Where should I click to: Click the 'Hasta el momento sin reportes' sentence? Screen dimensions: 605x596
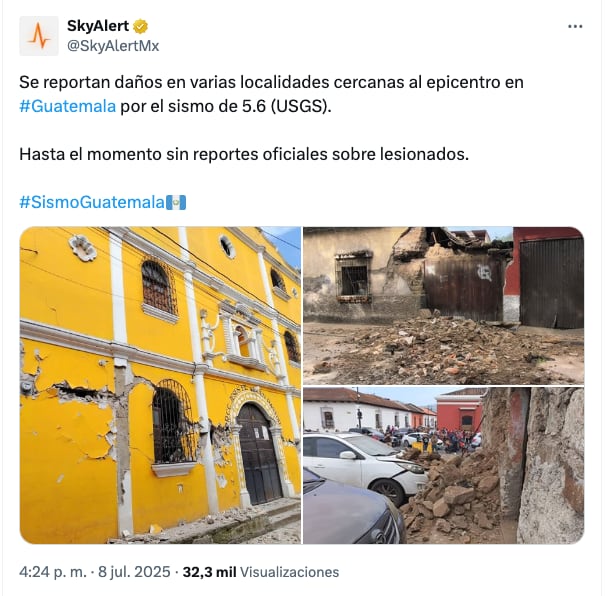coord(244,154)
